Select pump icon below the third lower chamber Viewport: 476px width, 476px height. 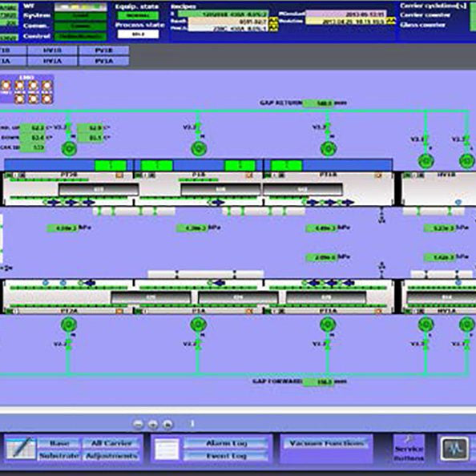[x=328, y=325]
